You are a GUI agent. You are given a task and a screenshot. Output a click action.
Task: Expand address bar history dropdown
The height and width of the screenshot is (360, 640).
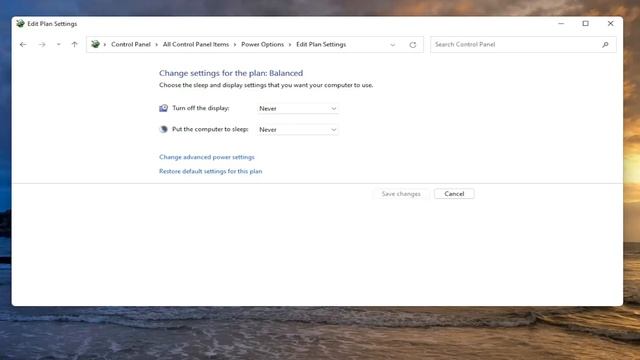(393, 44)
